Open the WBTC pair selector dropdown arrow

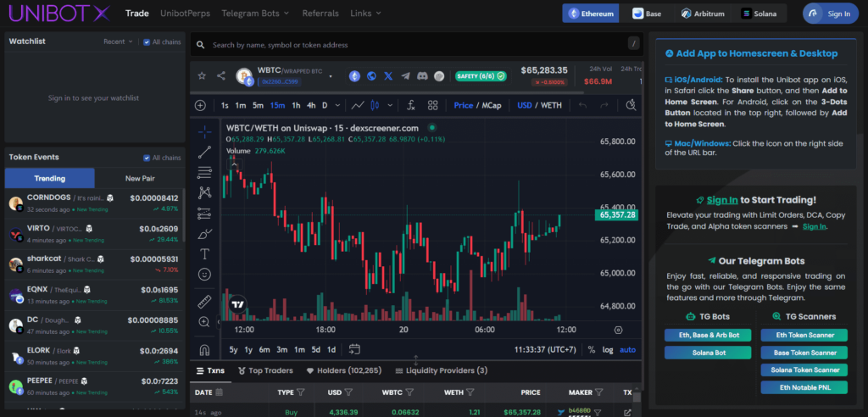pos(331,76)
